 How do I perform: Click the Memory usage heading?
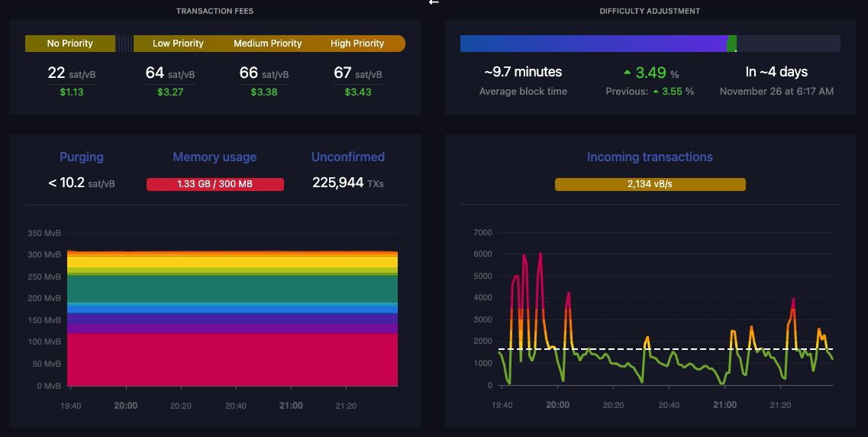pyautogui.click(x=215, y=157)
